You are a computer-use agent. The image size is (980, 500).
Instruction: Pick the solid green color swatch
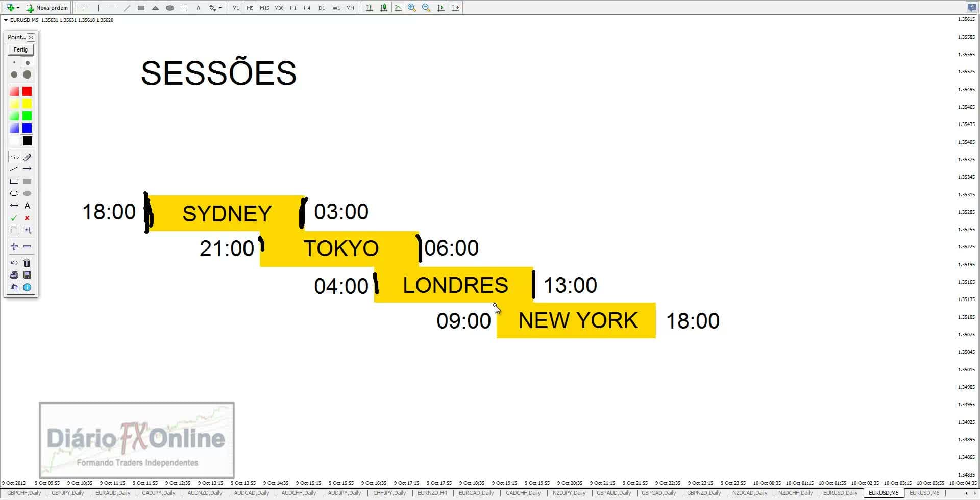coord(27,116)
